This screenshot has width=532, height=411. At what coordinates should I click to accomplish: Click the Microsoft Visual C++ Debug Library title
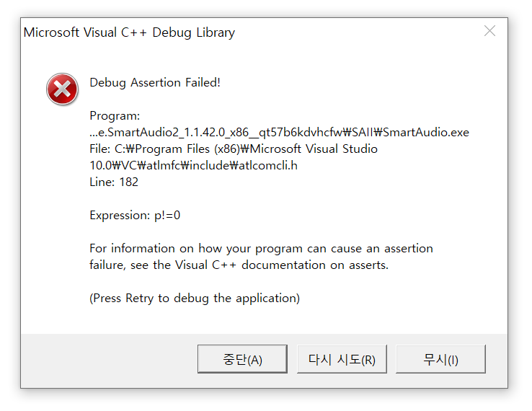pyautogui.click(x=129, y=32)
